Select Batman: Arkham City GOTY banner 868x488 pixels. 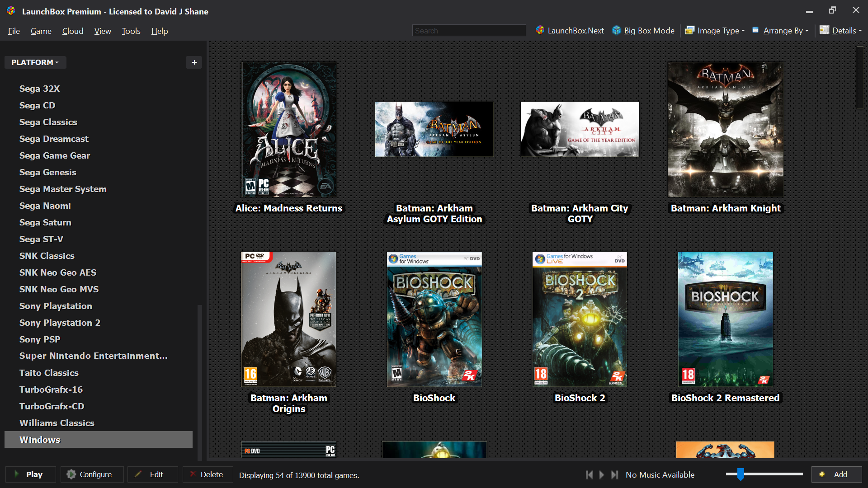click(x=580, y=129)
